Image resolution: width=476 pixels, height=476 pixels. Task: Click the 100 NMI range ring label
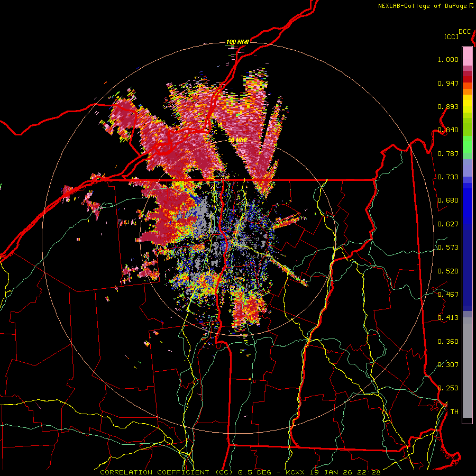tap(237, 42)
